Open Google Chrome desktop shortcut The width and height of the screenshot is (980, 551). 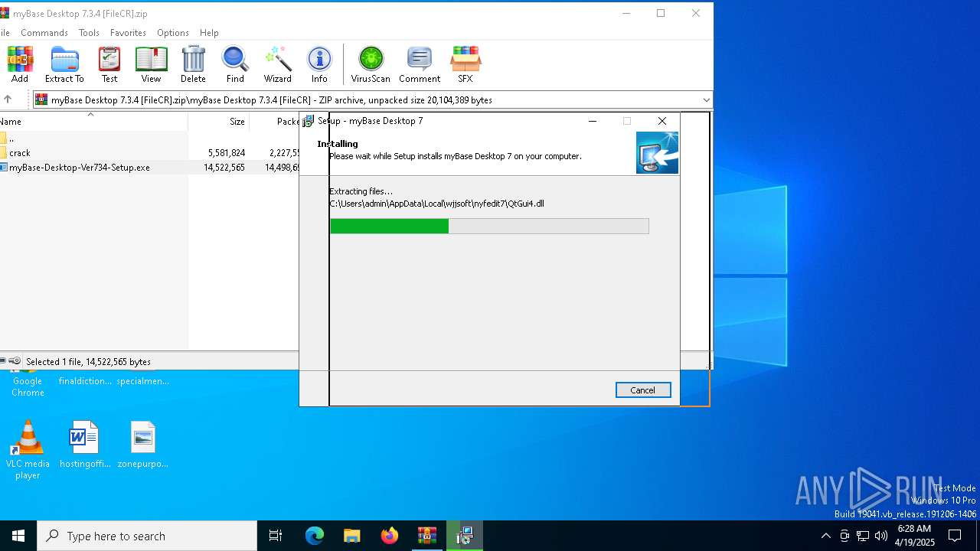click(x=28, y=383)
